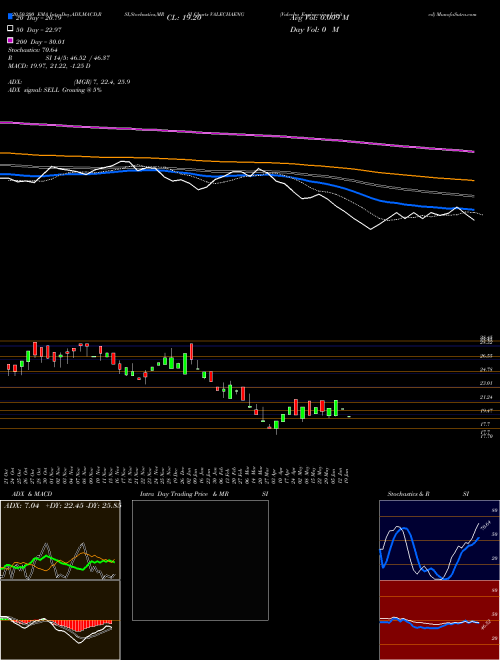Select the '200 Day = 30.01' legend text
Viewport: 500px width, 660px height.
[x=40, y=42]
